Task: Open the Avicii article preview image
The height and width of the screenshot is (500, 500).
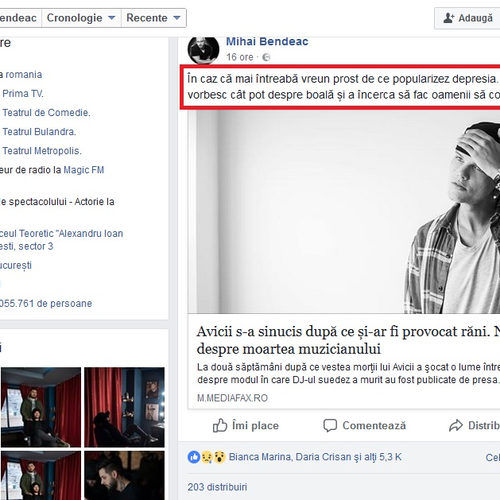Action: click(344, 212)
